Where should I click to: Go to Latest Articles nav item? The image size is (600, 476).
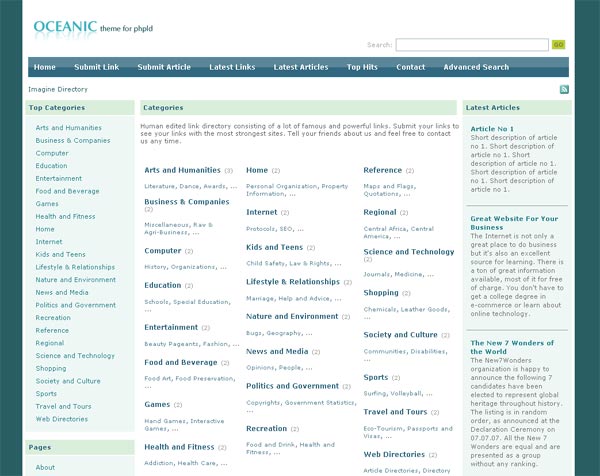point(301,67)
